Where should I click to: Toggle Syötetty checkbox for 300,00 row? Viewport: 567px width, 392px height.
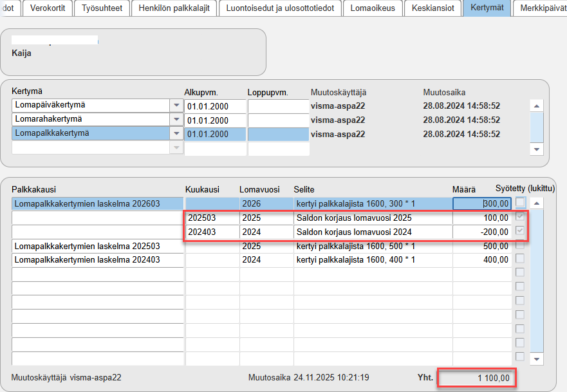(x=521, y=202)
